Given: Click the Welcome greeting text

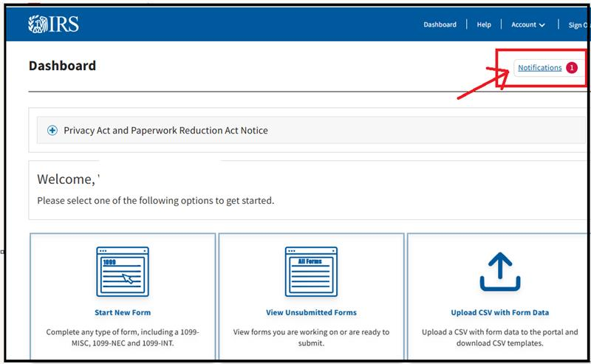Looking at the screenshot, I should (x=68, y=179).
